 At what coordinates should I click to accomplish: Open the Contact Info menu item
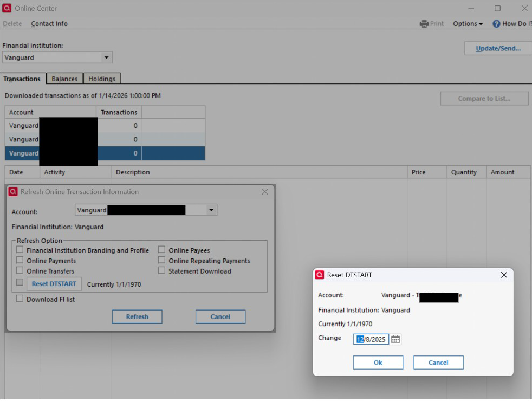49,24
